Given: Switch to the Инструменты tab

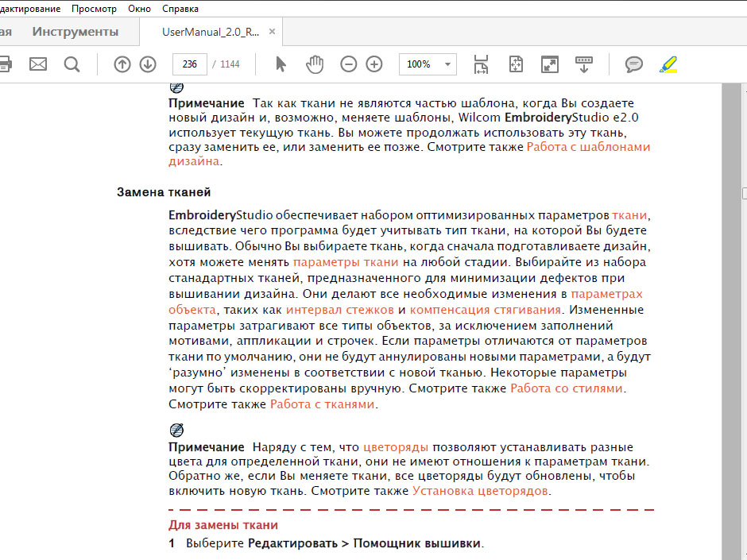Looking at the screenshot, I should [75, 32].
